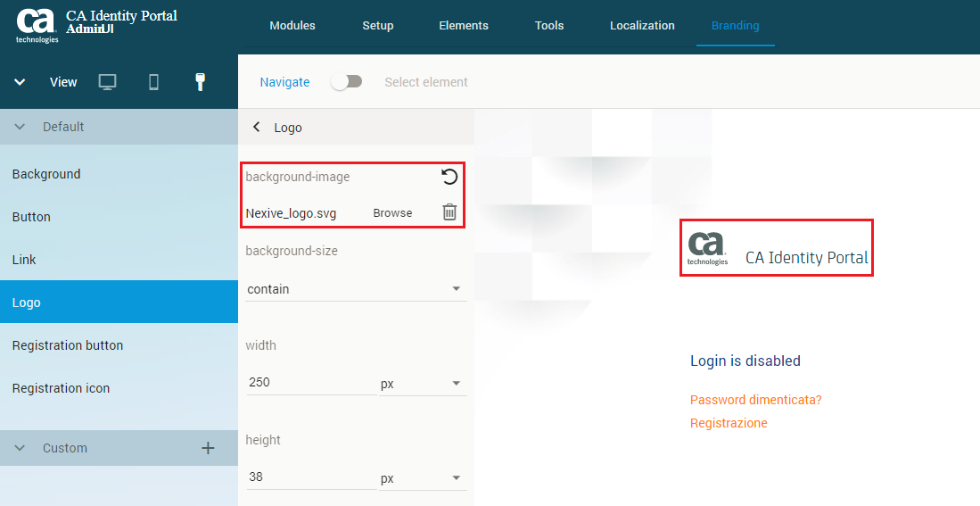This screenshot has height=506, width=980.
Task: Click the CA Technologies logo in header
Action: pos(37,25)
